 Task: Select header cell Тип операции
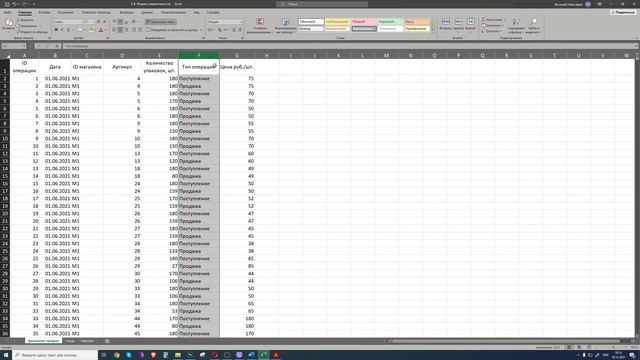(199, 67)
